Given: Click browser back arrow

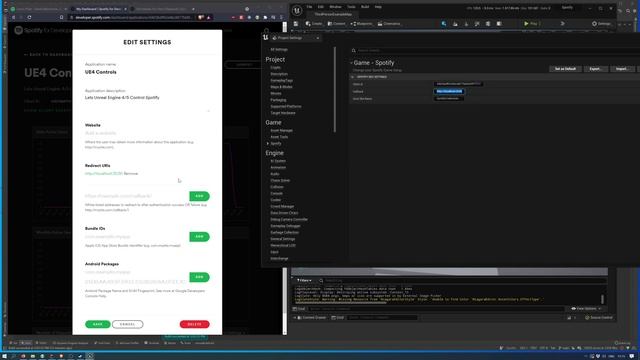Looking at the screenshot, I should coord(13,18).
